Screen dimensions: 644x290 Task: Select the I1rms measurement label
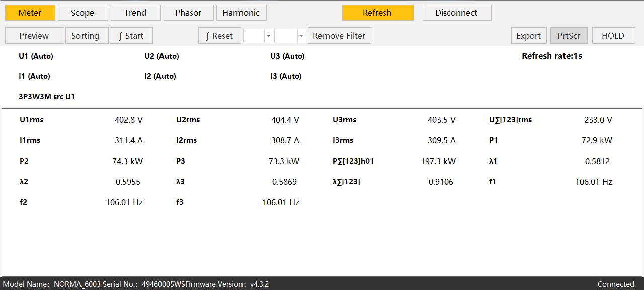point(30,140)
